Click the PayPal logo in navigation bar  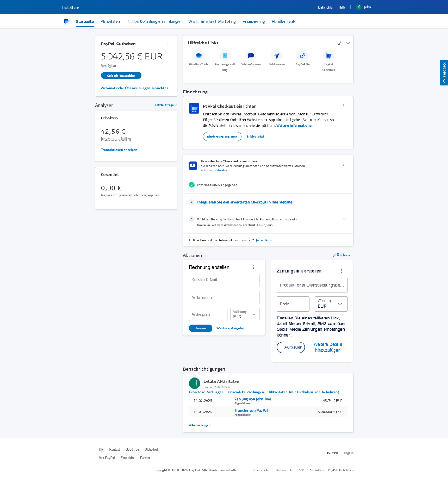66,22
